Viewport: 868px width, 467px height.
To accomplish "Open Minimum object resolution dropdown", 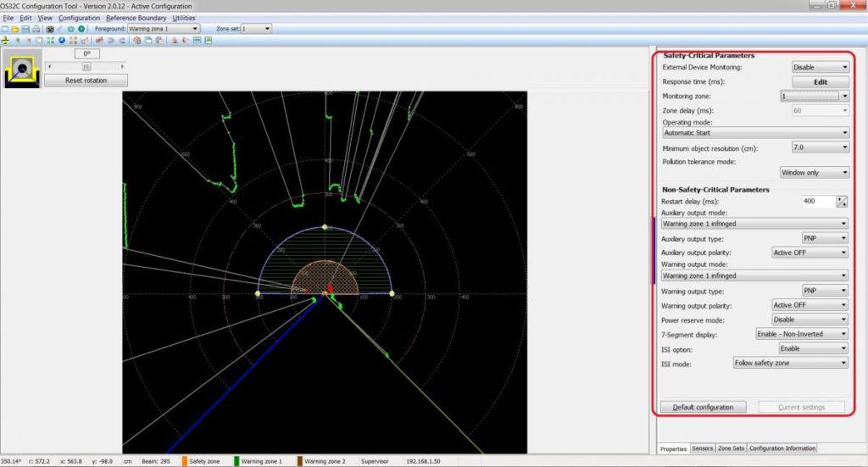I will (x=820, y=147).
